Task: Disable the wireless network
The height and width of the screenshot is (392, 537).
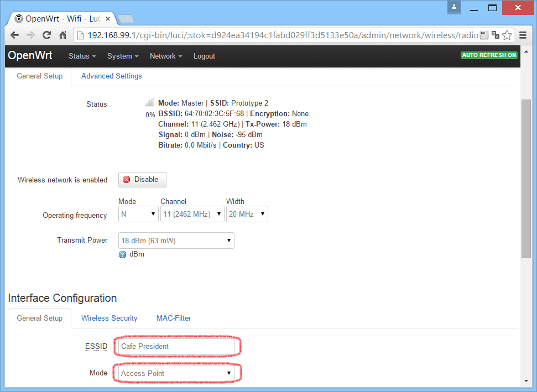Action: pyautogui.click(x=142, y=180)
